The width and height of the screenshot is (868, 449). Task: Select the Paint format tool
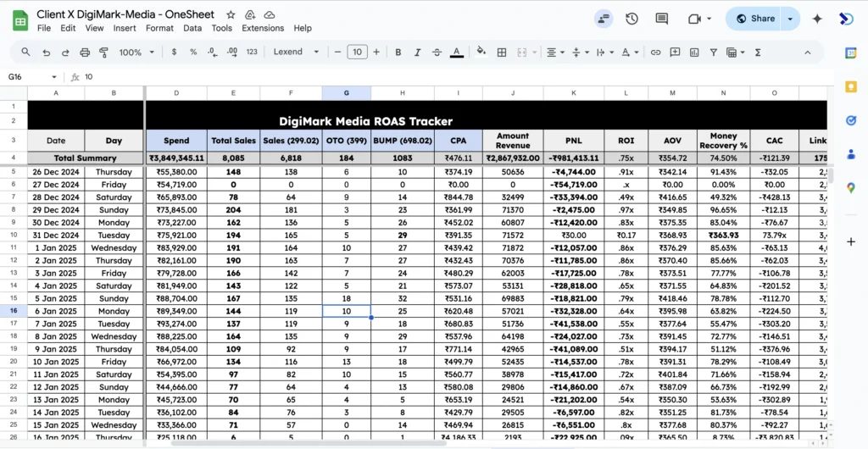coord(104,53)
